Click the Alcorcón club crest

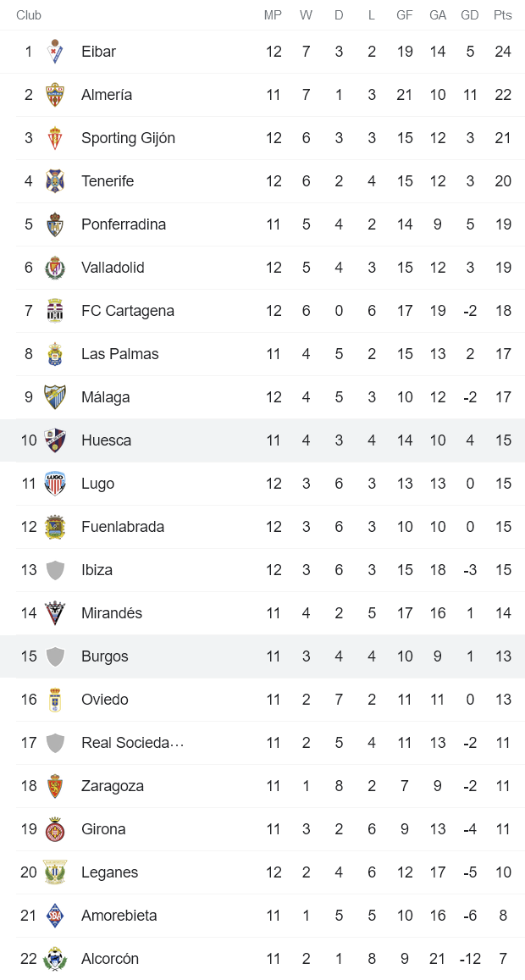click(54, 958)
